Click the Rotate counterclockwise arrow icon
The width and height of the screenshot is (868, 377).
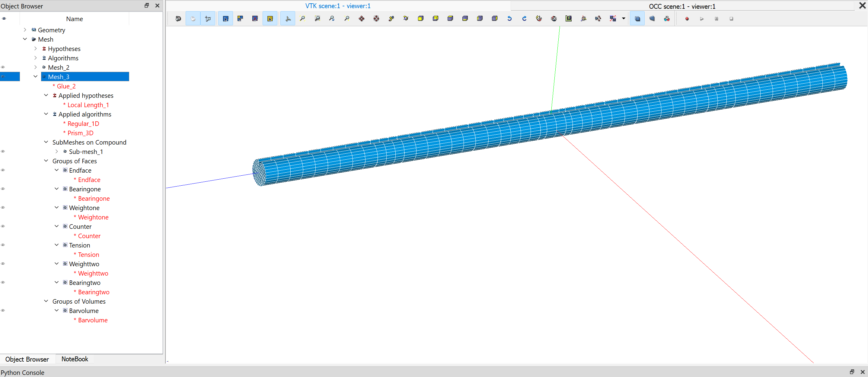pyautogui.click(x=509, y=19)
